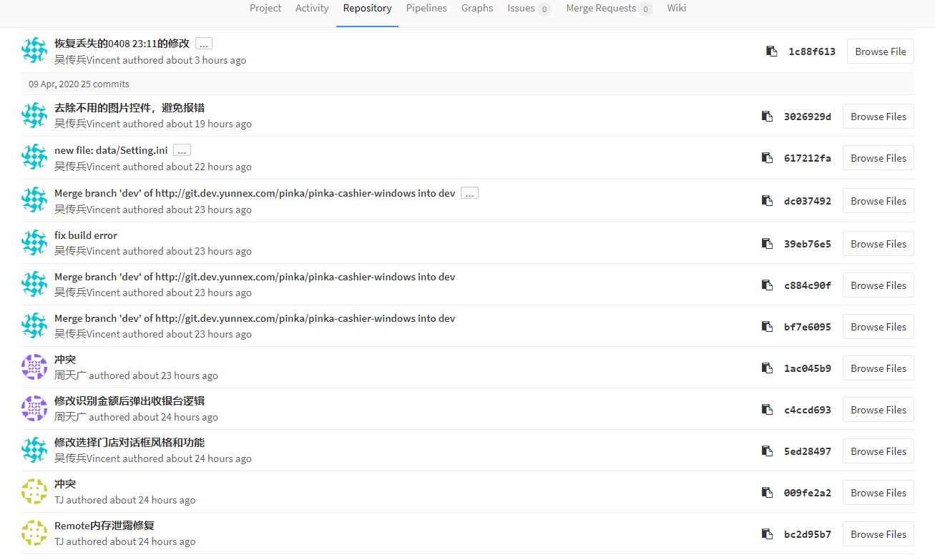Click copy icon beside hash 617212fa
The width and height of the screenshot is (935, 560).
767,158
